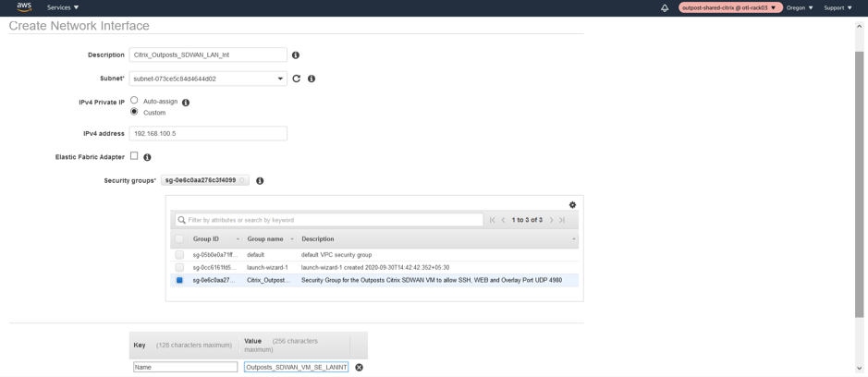Screen dimensions: 868x377
Task: Show info icon beside Subnet refresh
Action: [x=312, y=79]
